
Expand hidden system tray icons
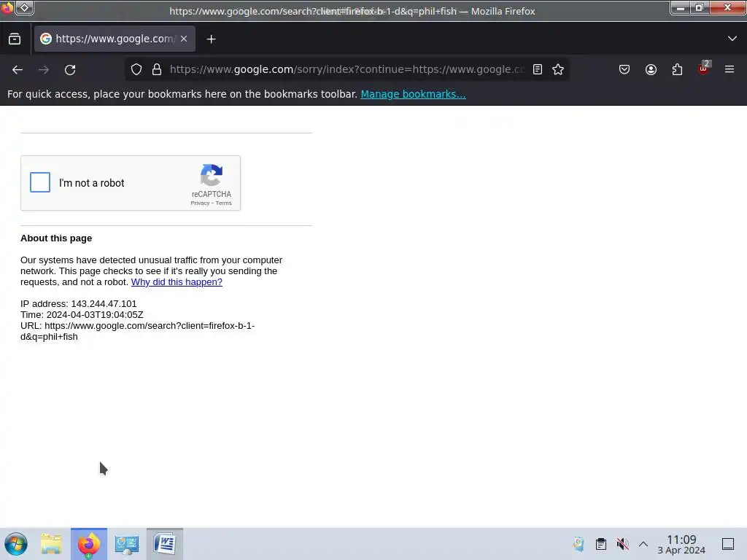click(x=643, y=544)
